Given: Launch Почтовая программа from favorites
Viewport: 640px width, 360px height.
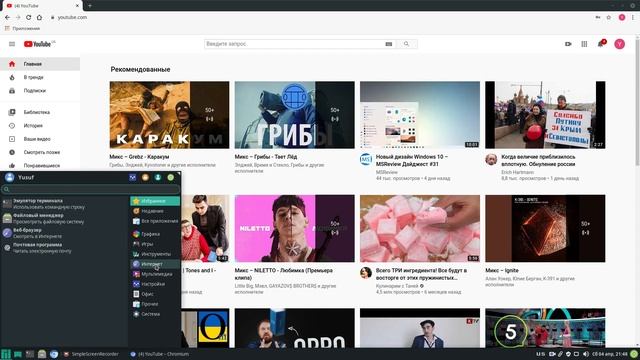Looking at the screenshot, I should coord(64,248).
